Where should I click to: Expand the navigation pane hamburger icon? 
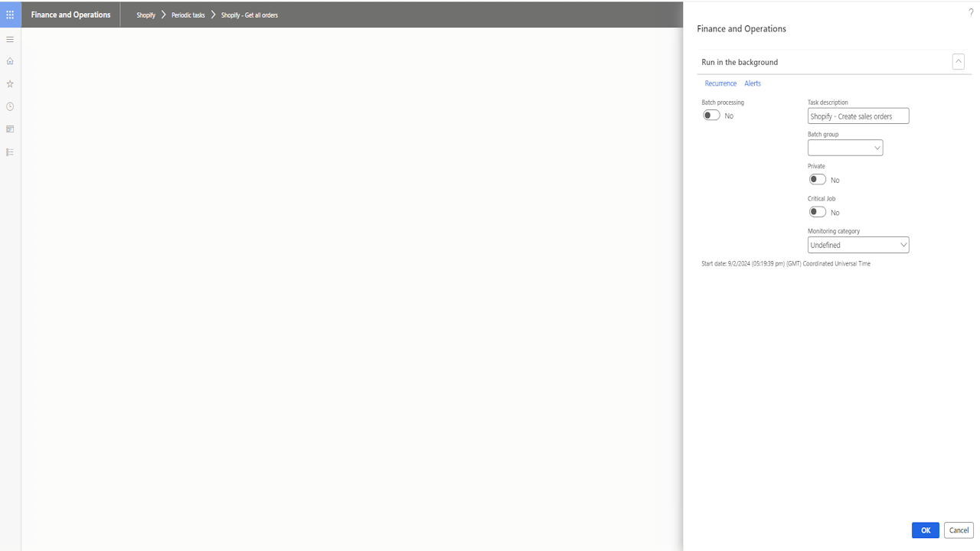tap(10, 39)
